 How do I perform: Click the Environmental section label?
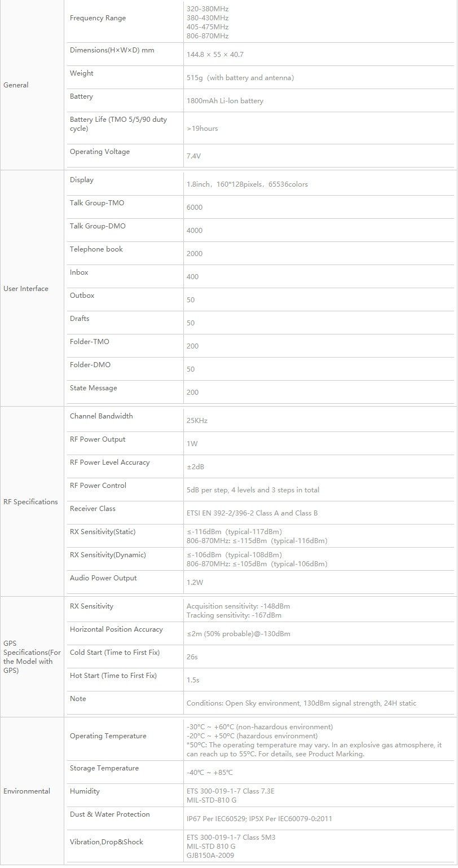27,791
